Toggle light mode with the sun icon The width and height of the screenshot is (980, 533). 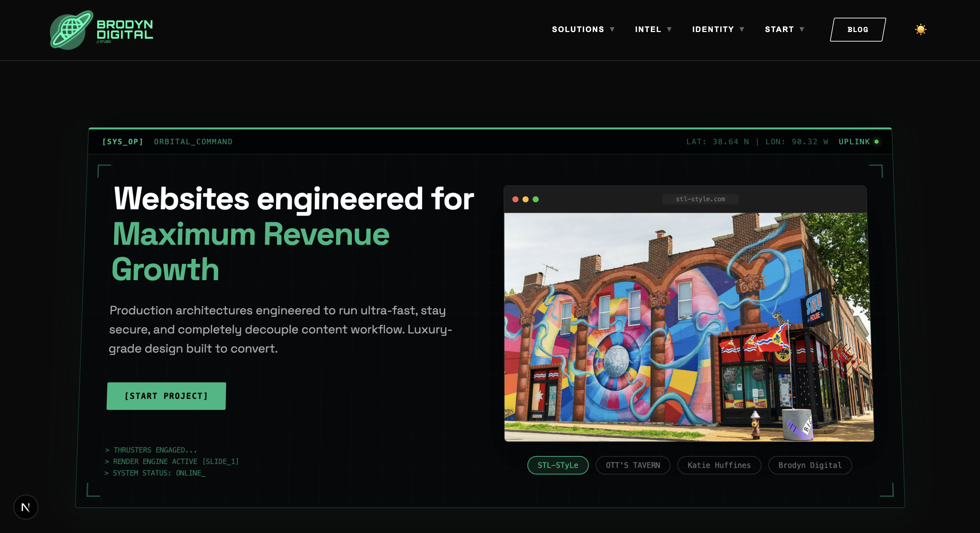(x=921, y=29)
